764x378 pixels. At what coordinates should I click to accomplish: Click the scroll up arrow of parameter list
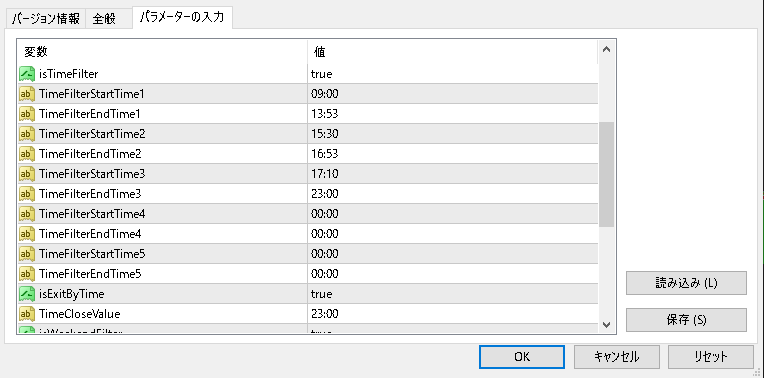(x=606, y=49)
